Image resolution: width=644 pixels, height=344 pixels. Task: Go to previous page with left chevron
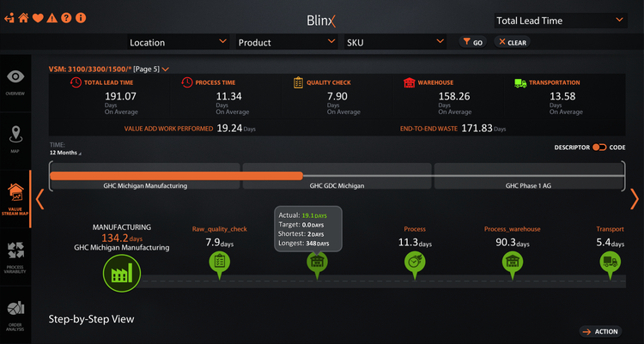click(x=39, y=200)
